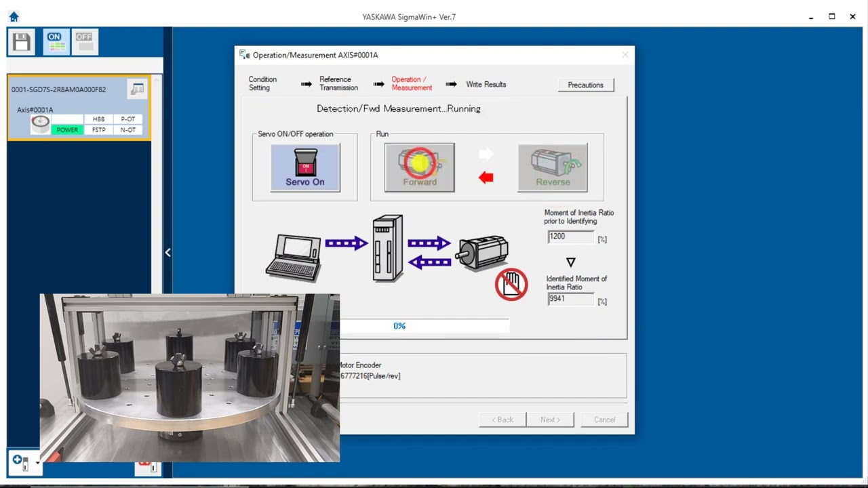This screenshot has height=488, width=868.
Task: Click the green POWER status cell
Action: (x=67, y=129)
